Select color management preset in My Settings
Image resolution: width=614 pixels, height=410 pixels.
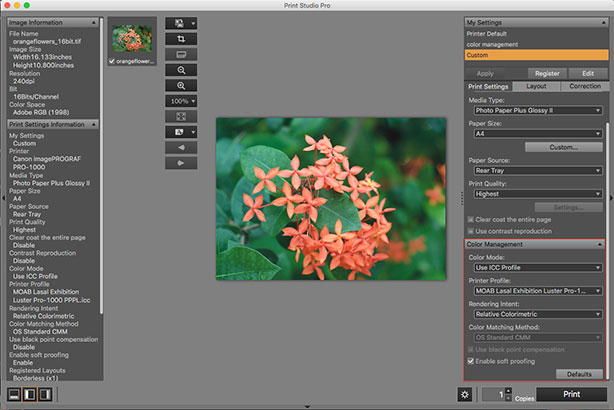(x=536, y=44)
